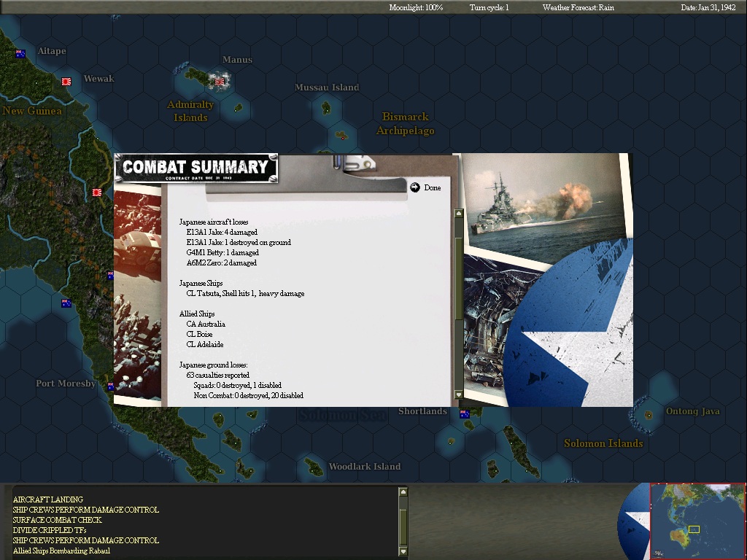Click the message log scroll up arrow
The image size is (747, 560).
[403, 492]
